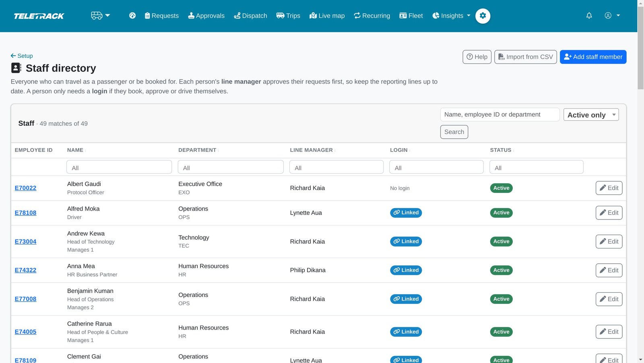
Task: Open the Active only status dropdown
Action: tap(591, 115)
